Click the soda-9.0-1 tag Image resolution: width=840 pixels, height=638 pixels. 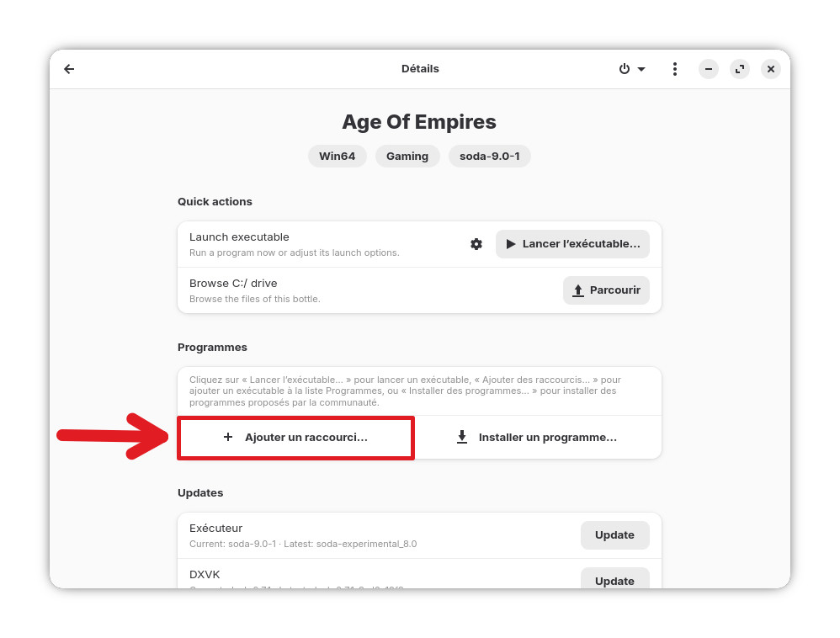click(x=489, y=157)
